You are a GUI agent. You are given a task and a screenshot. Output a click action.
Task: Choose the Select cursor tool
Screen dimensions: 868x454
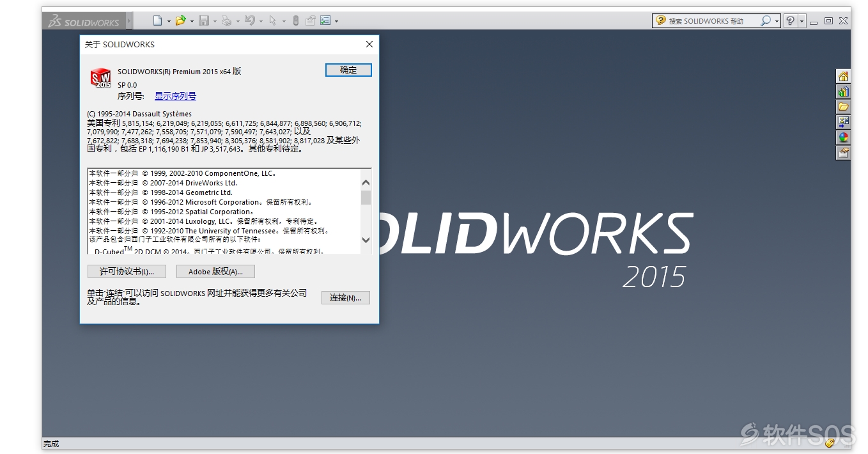point(273,21)
